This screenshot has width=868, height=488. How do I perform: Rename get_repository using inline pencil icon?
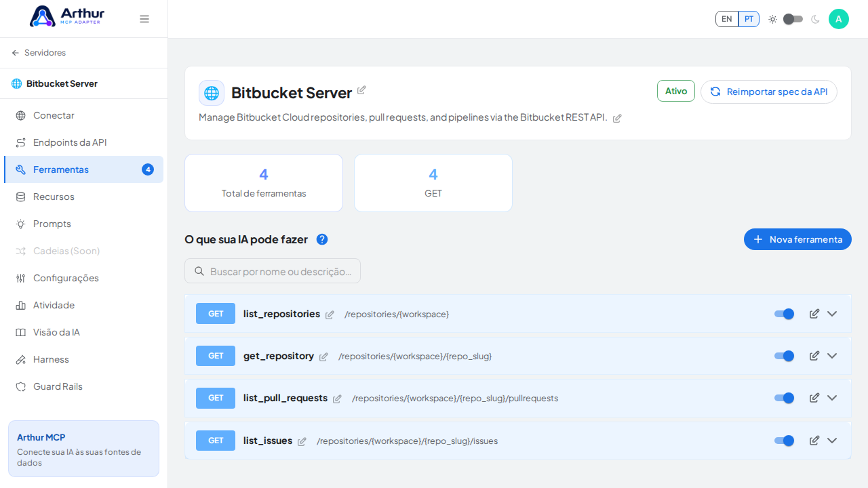point(323,357)
